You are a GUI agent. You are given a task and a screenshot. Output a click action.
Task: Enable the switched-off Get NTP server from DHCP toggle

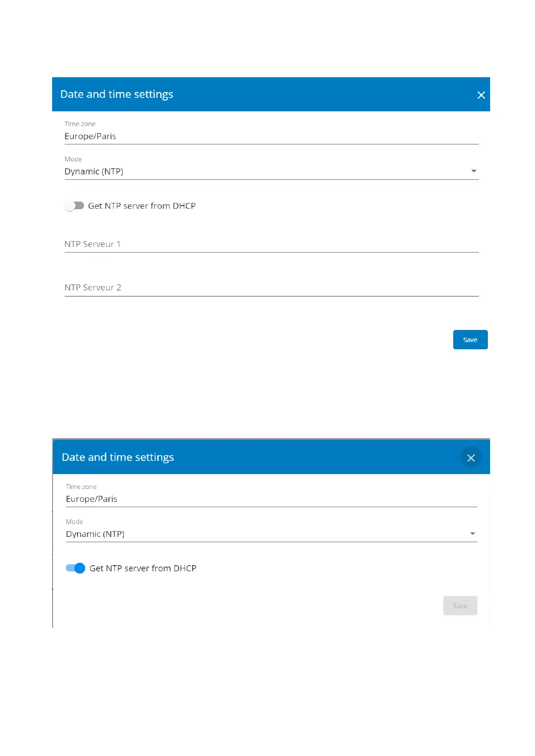pyautogui.click(x=75, y=206)
